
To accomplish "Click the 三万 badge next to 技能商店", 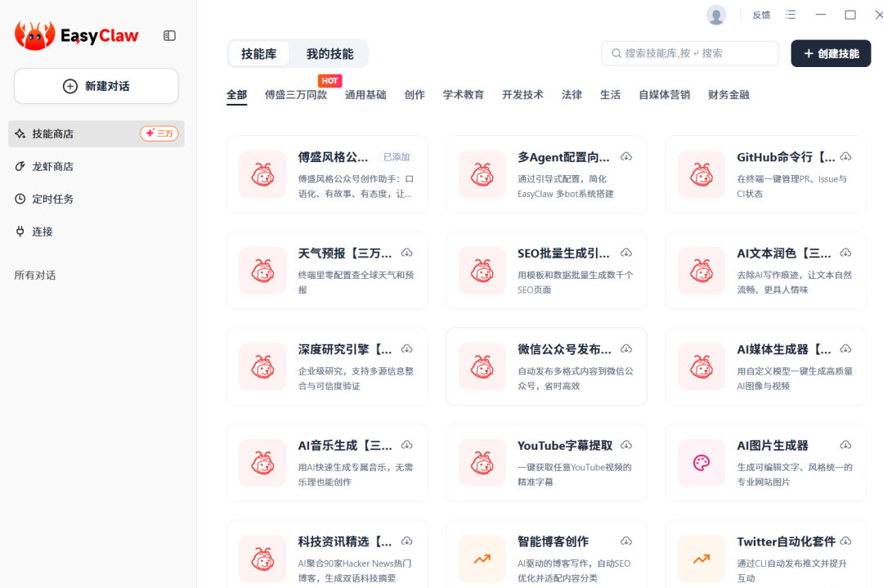I will (159, 132).
